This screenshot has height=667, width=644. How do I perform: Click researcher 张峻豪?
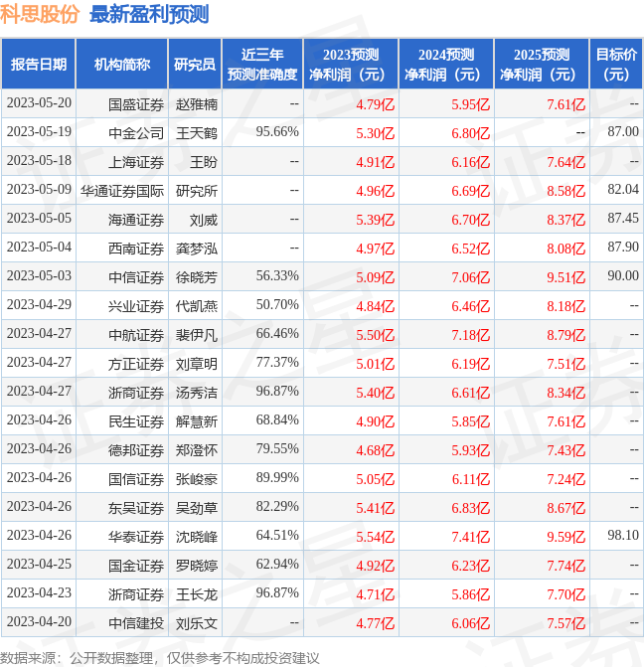point(197,479)
